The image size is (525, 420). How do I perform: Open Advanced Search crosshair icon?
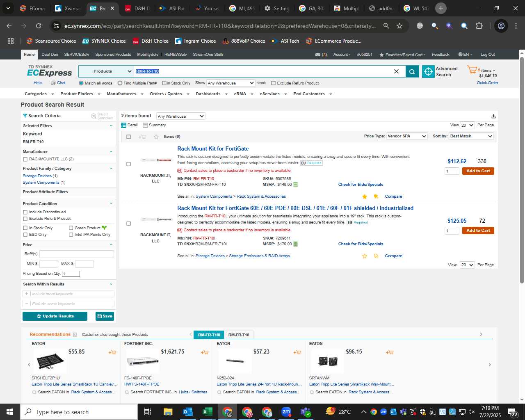(x=428, y=71)
